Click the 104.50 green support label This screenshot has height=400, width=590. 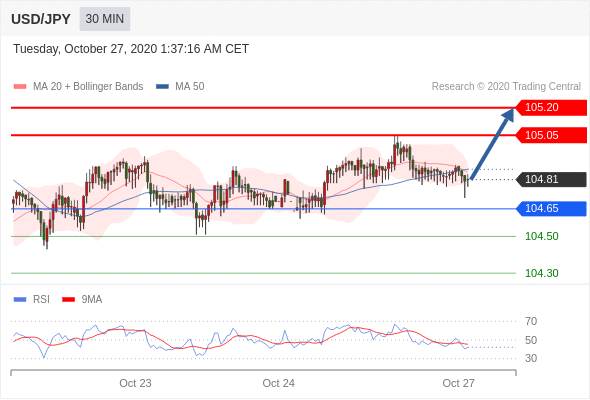(542, 236)
